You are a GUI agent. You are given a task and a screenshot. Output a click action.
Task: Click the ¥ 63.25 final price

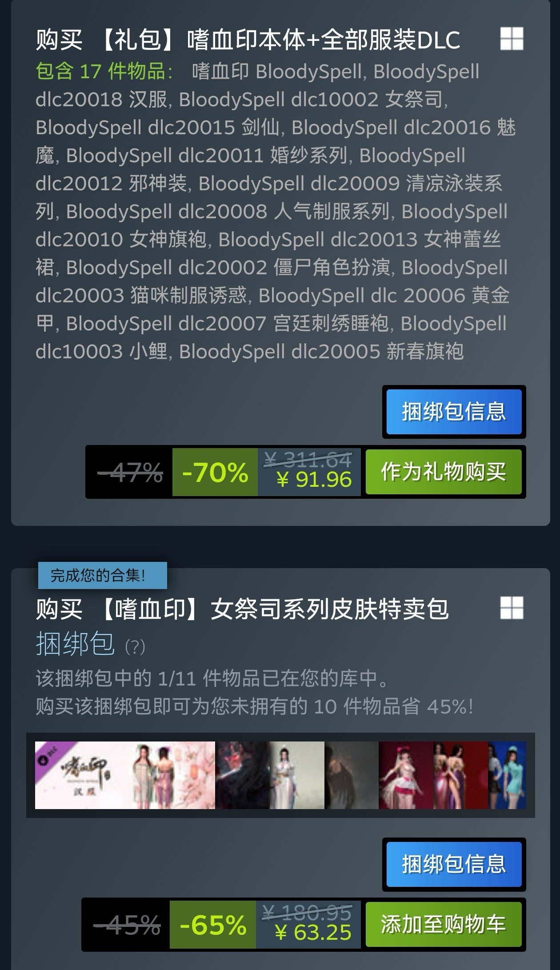point(313,932)
